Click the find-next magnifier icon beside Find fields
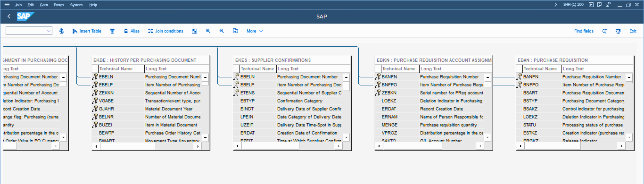Viewport: 644px width, 184px height. pos(604,31)
